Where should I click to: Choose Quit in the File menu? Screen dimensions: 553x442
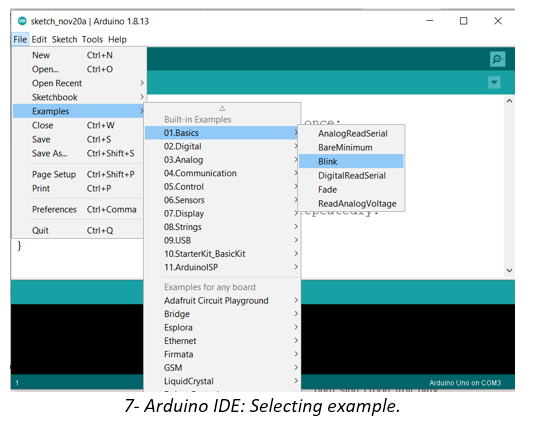(79, 230)
